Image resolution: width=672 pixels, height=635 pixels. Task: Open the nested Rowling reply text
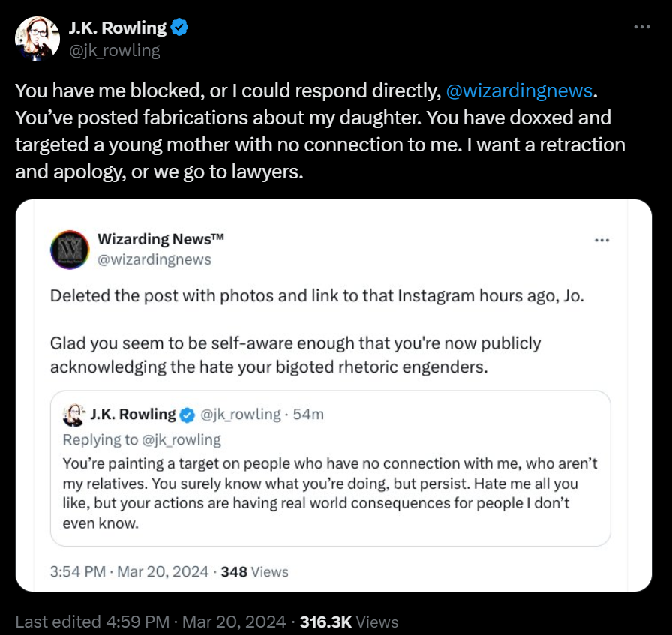[330, 493]
